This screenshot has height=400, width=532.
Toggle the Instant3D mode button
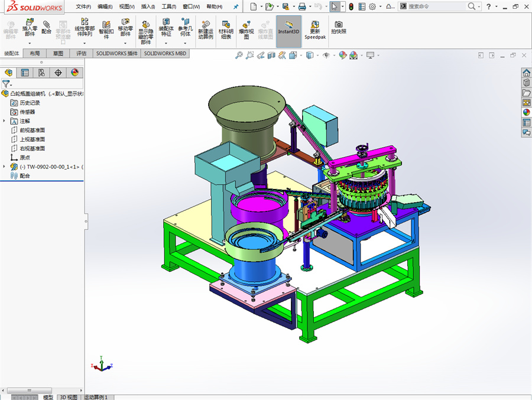[288, 28]
